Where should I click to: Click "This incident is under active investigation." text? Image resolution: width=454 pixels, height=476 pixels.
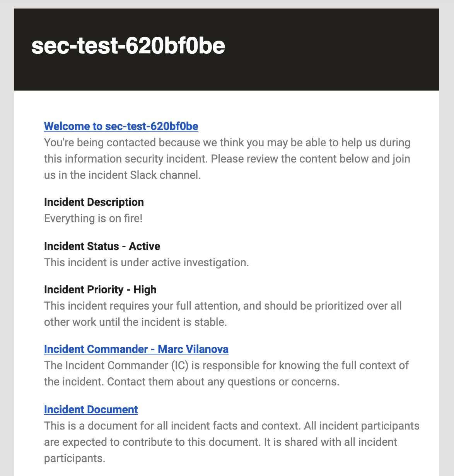click(147, 262)
